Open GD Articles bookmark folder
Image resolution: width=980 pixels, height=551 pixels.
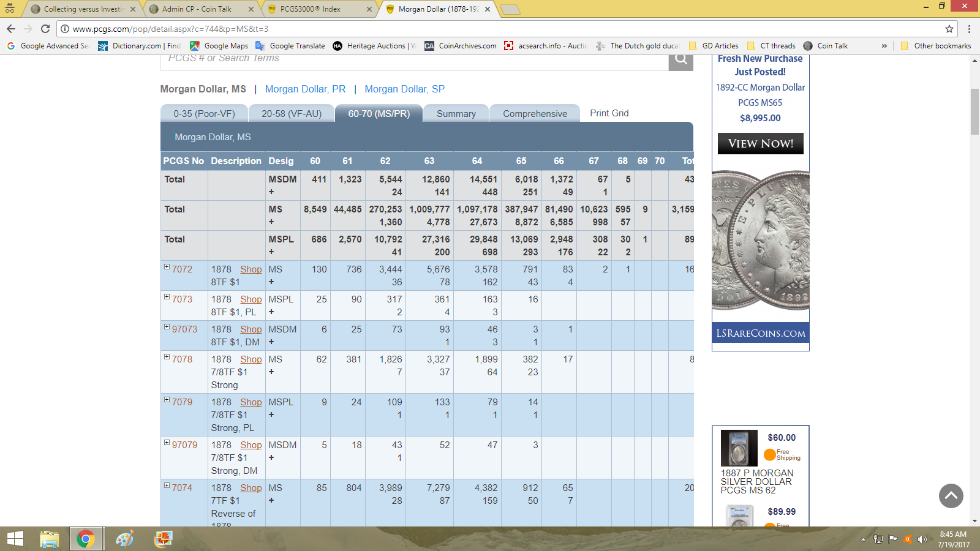[714, 46]
